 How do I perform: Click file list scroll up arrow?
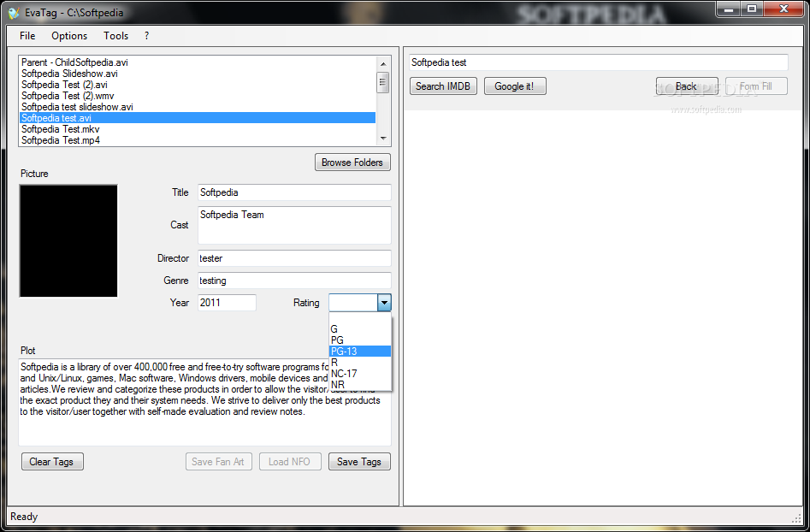click(x=383, y=63)
